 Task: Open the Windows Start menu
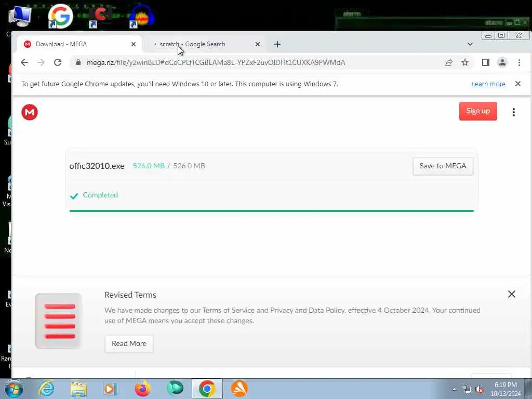(14, 389)
